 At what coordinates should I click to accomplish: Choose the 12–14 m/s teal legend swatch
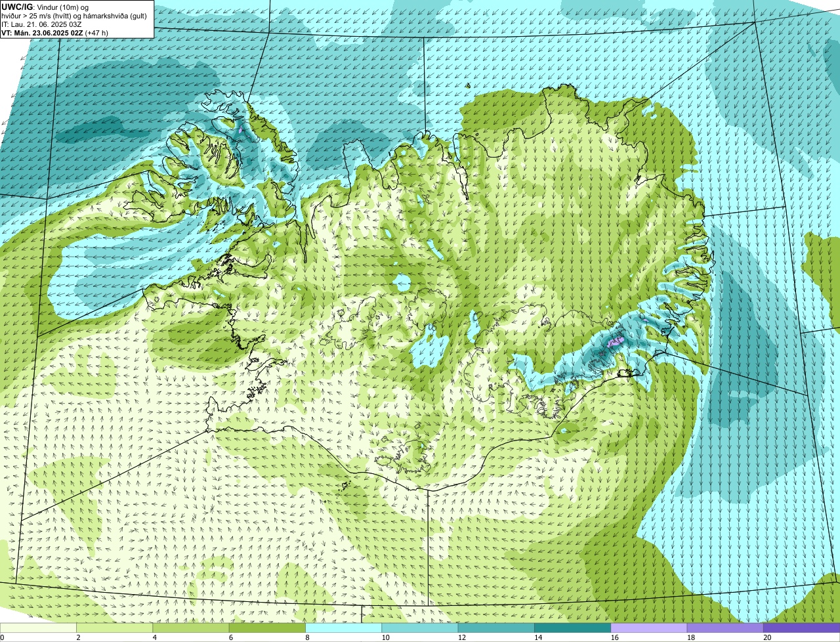pyautogui.click(x=496, y=628)
